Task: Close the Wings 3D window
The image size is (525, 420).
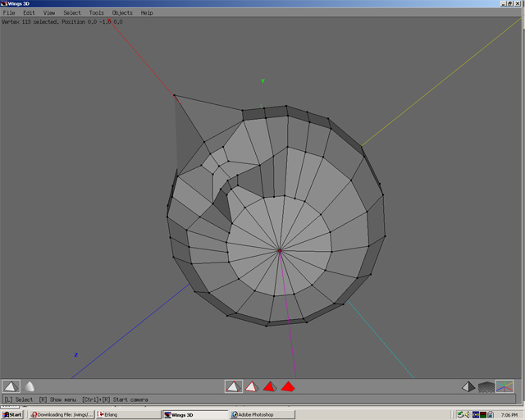Action: [518, 3]
